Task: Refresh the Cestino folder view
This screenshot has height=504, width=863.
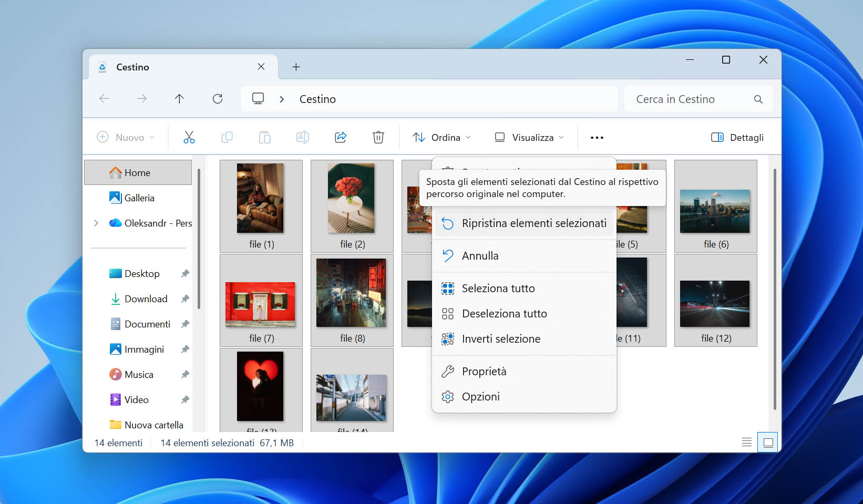Action: click(218, 98)
